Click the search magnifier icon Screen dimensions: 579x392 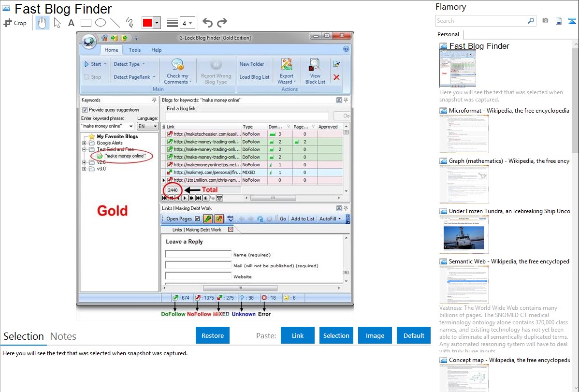coord(531,21)
